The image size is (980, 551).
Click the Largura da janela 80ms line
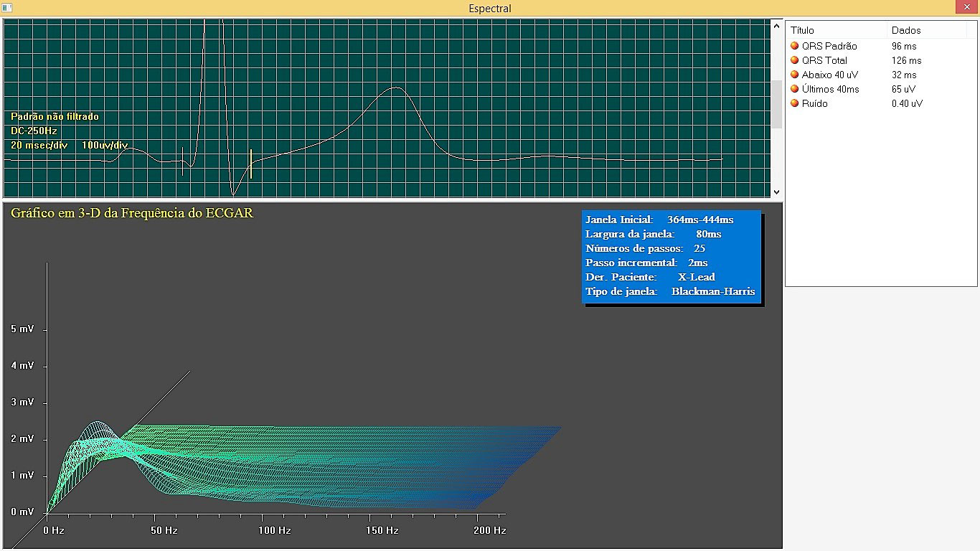point(654,234)
